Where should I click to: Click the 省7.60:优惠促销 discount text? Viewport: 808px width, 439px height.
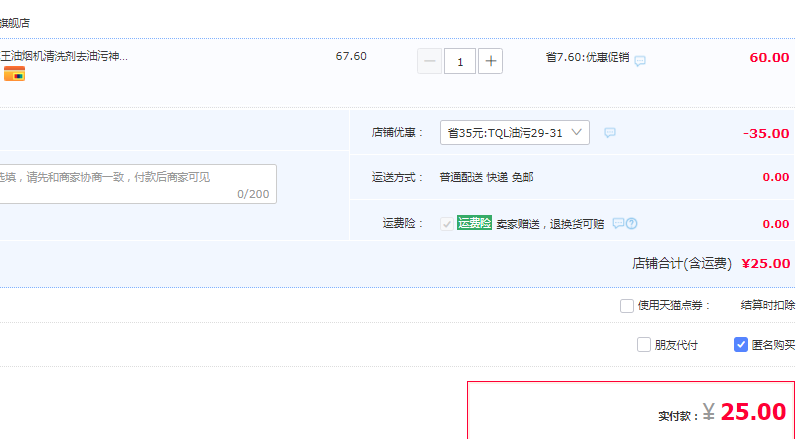click(x=587, y=57)
